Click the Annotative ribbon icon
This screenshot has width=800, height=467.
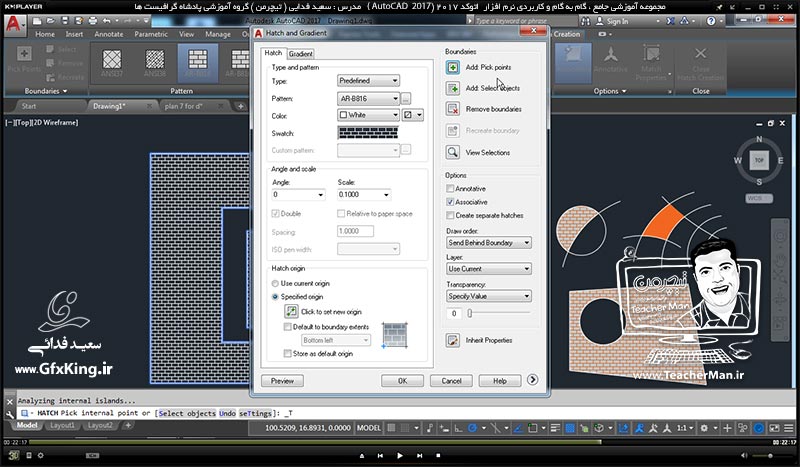click(x=610, y=54)
